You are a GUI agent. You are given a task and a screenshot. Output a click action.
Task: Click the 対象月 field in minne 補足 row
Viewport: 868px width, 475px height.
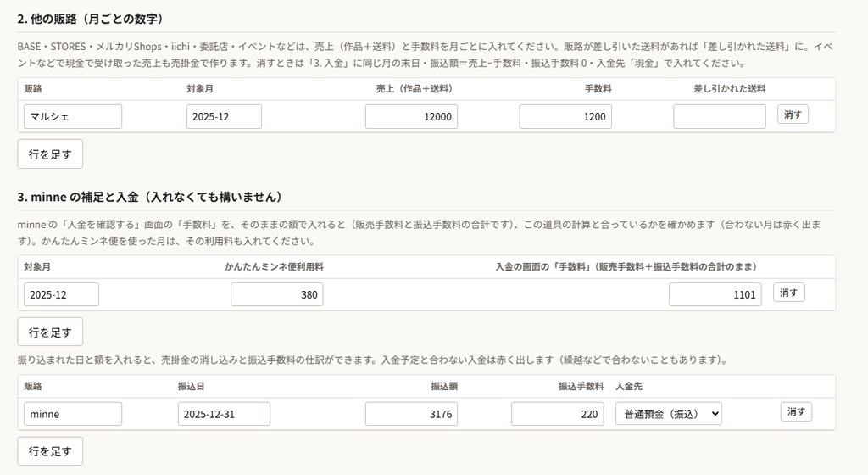pos(61,294)
